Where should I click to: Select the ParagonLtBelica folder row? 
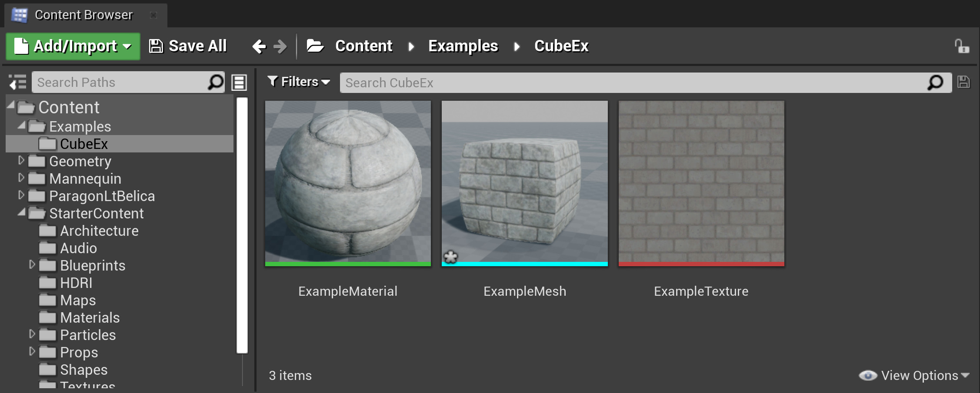(x=120, y=196)
